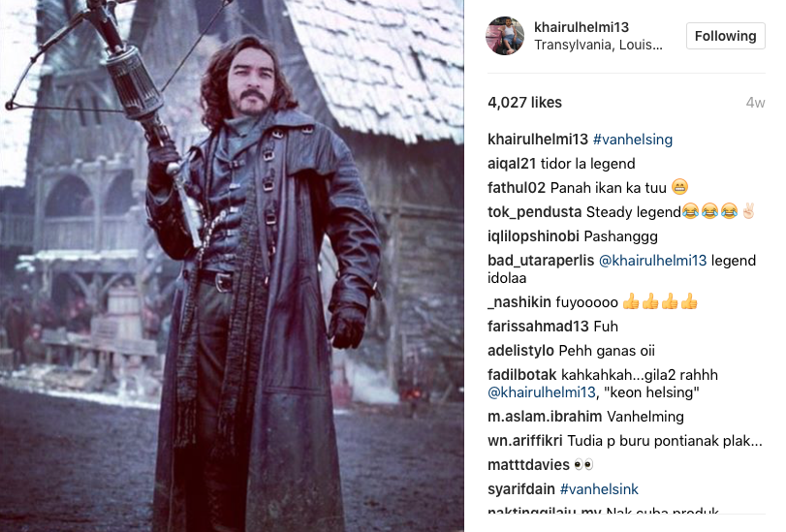Screen dimensions: 786x532
Task: Open adelistylo's profile
Action: pyautogui.click(x=520, y=351)
